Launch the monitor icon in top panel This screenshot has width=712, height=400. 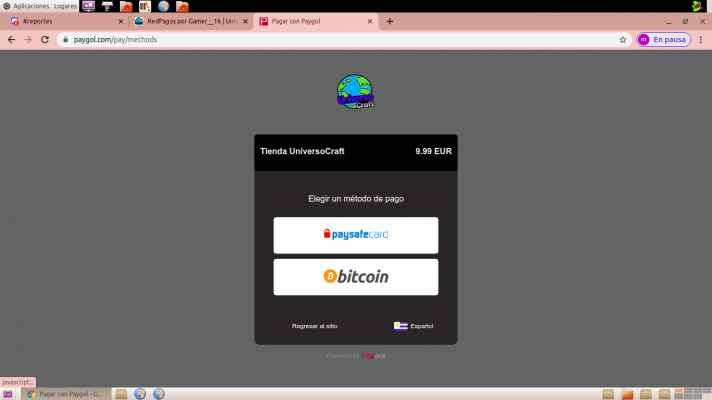pos(89,6)
